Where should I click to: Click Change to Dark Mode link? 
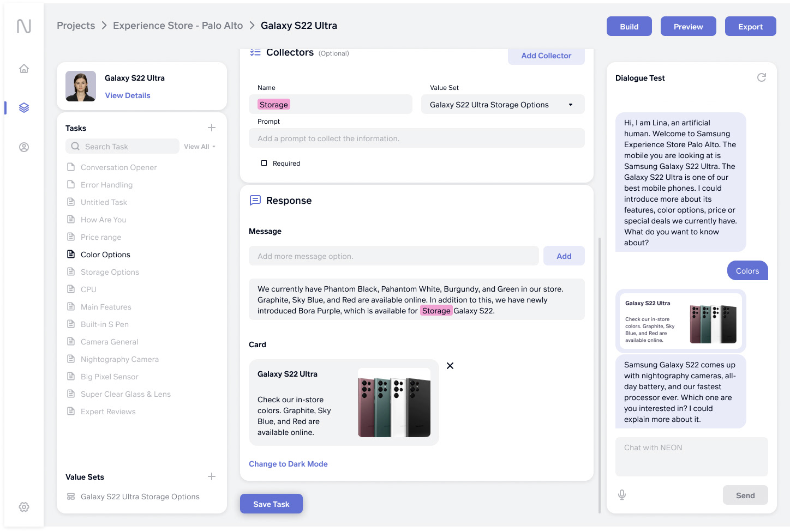pos(288,464)
